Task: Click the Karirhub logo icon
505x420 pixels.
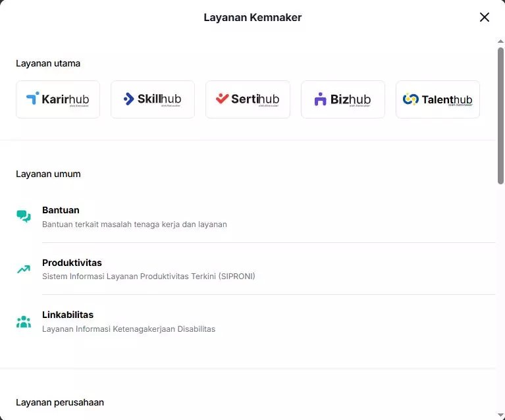Action: click(x=32, y=99)
